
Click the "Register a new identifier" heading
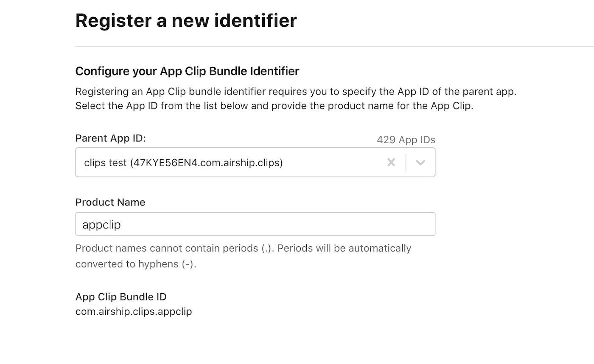(186, 20)
